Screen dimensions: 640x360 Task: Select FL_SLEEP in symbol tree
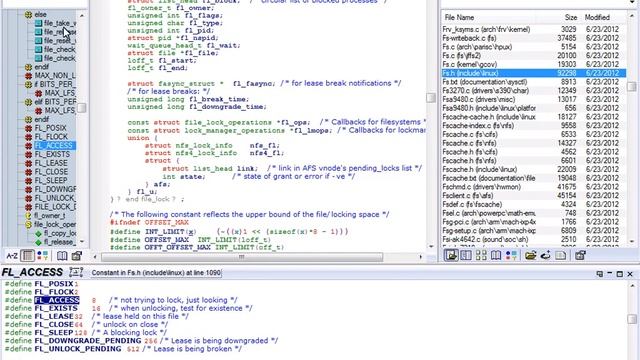point(51,180)
